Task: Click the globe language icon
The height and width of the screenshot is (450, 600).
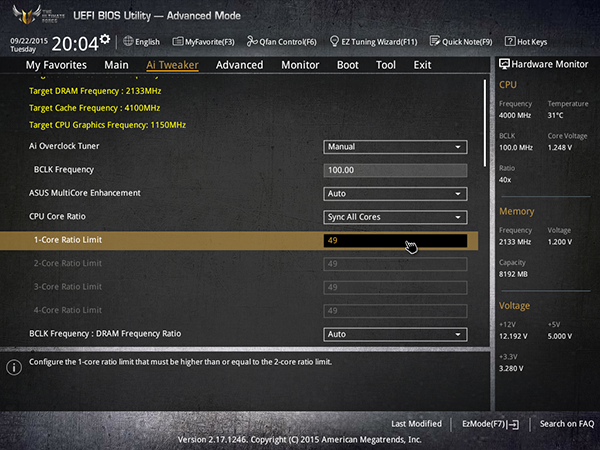Action: [128, 41]
